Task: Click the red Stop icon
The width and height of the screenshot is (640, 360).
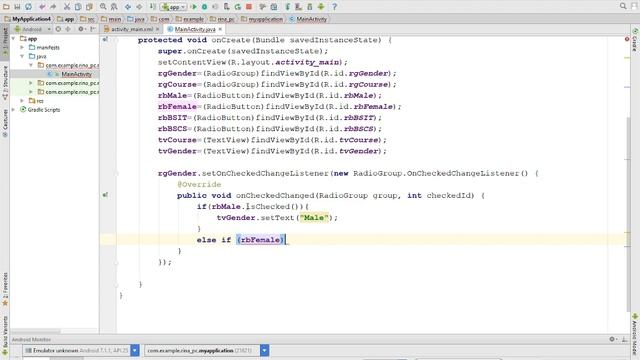Action: tap(249, 7)
